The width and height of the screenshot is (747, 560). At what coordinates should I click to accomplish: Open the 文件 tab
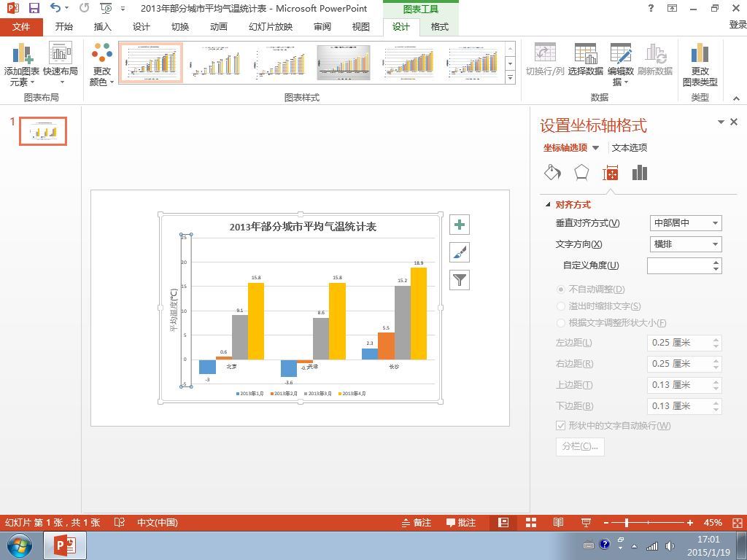pos(21,27)
